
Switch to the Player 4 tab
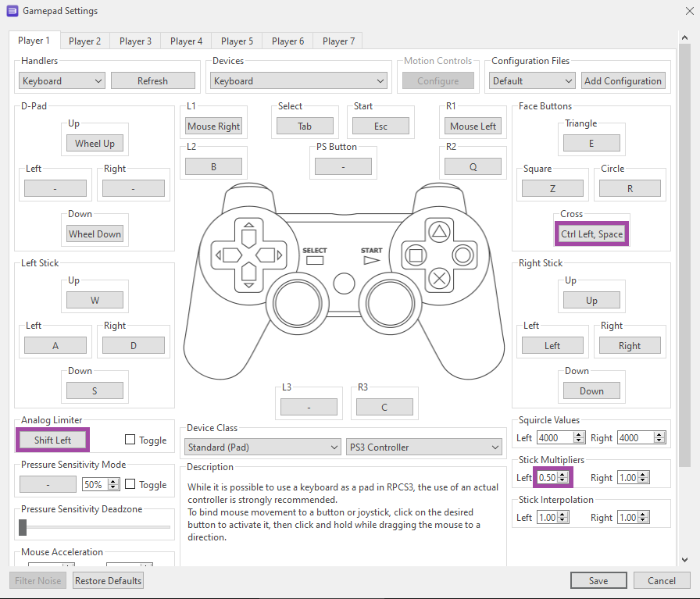click(186, 41)
